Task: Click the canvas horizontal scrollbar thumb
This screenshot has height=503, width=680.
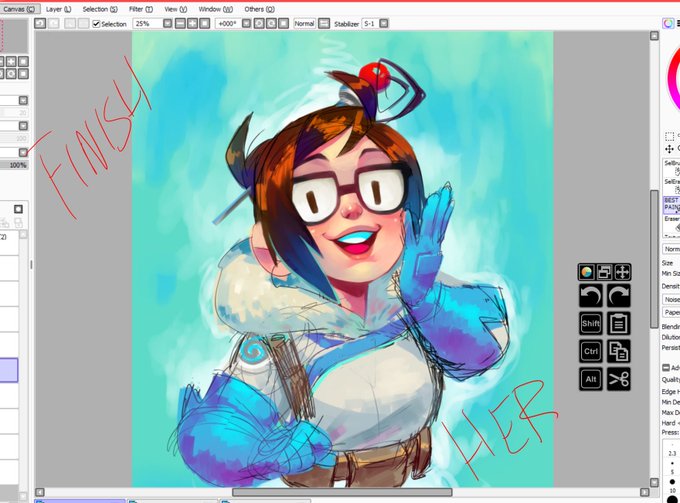Action: point(342,492)
